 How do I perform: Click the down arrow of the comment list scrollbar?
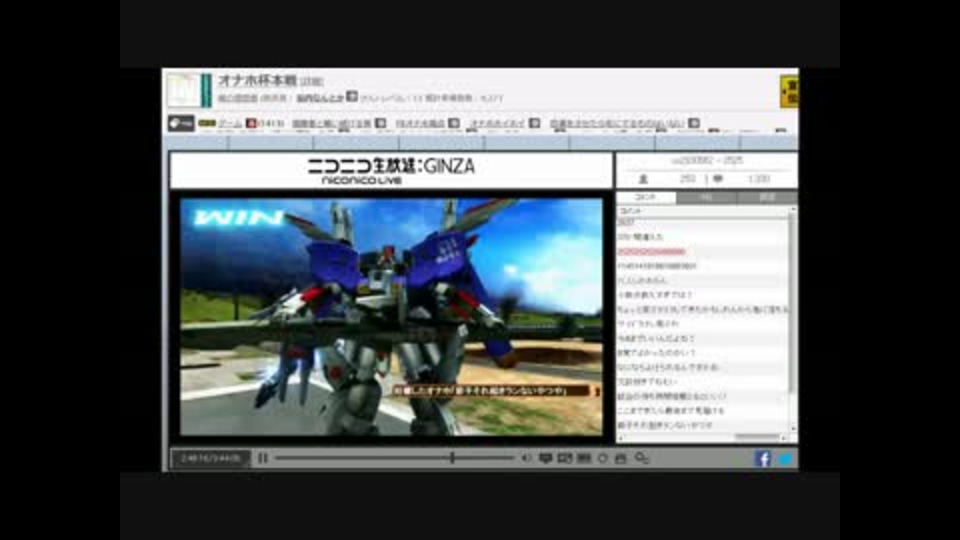tap(793, 428)
